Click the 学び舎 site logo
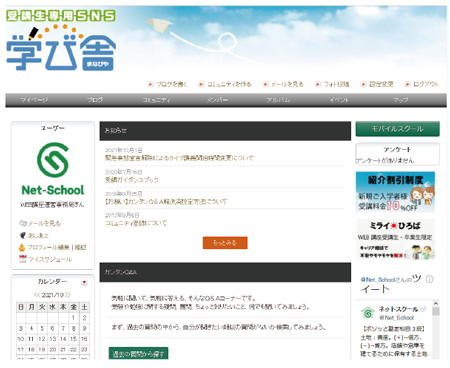Image resolution: width=450 pixels, height=368 pixels. point(61,41)
